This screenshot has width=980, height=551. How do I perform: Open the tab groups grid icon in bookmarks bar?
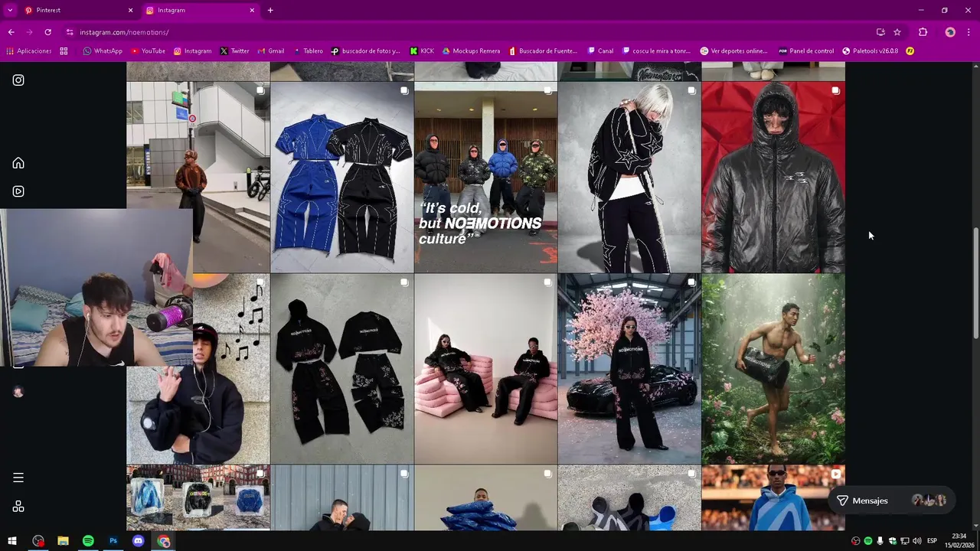coord(64,51)
